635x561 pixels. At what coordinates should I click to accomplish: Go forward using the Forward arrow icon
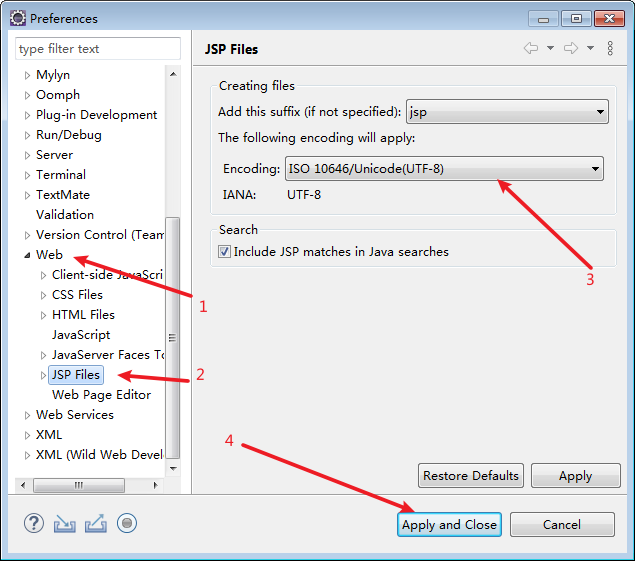[571, 48]
